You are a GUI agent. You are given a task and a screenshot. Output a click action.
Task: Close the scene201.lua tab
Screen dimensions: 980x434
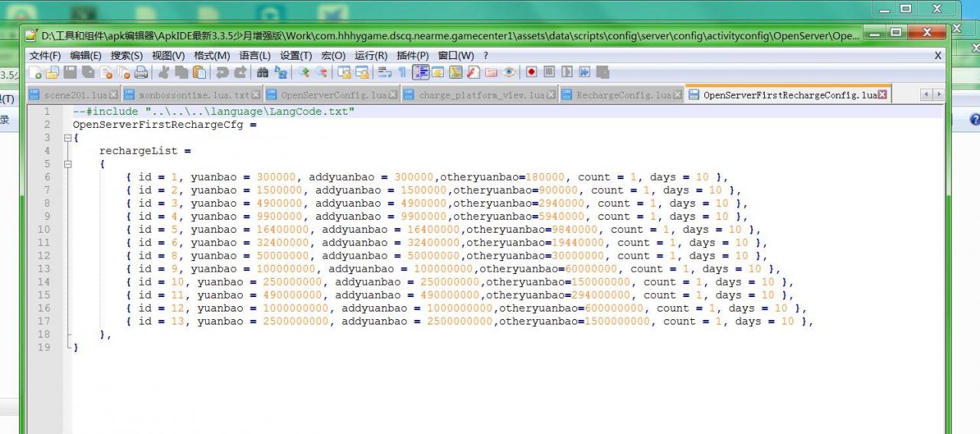[113, 95]
